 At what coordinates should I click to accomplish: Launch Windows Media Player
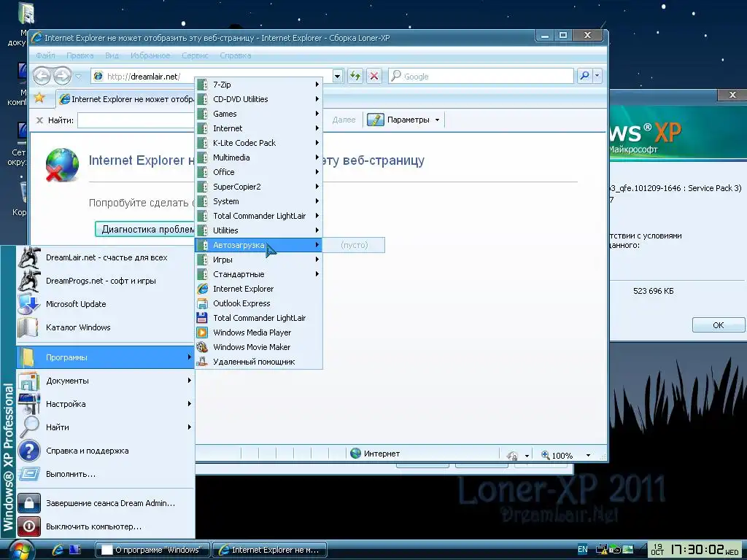259,332
